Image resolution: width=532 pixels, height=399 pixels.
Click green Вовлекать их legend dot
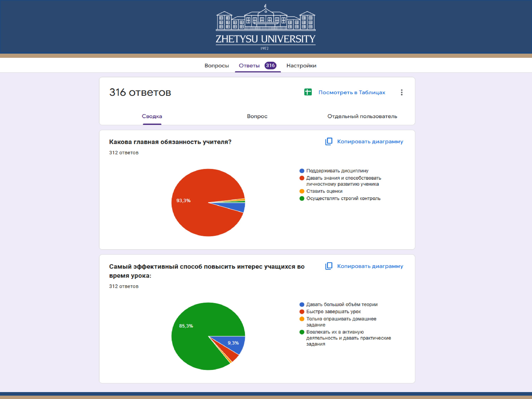click(x=302, y=332)
